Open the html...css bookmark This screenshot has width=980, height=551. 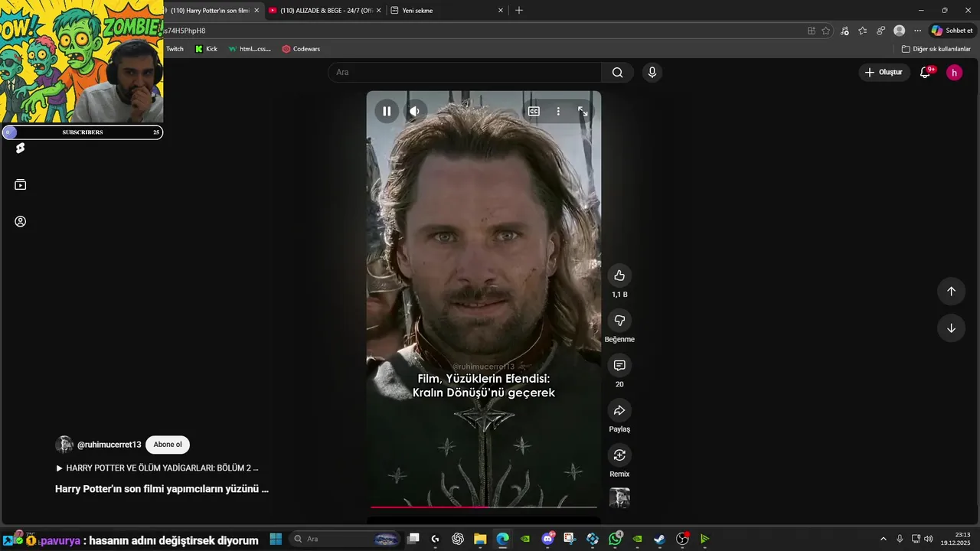coord(250,49)
